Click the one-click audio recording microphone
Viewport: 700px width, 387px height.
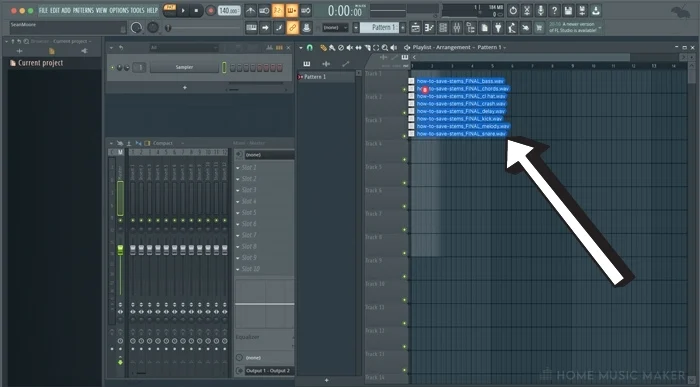(541, 10)
